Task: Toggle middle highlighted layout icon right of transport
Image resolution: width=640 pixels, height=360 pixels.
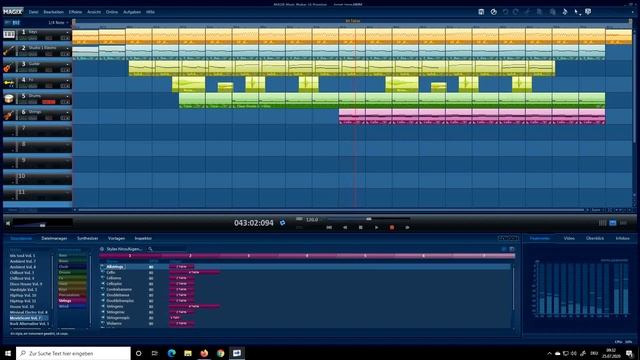Action: point(613,223)
